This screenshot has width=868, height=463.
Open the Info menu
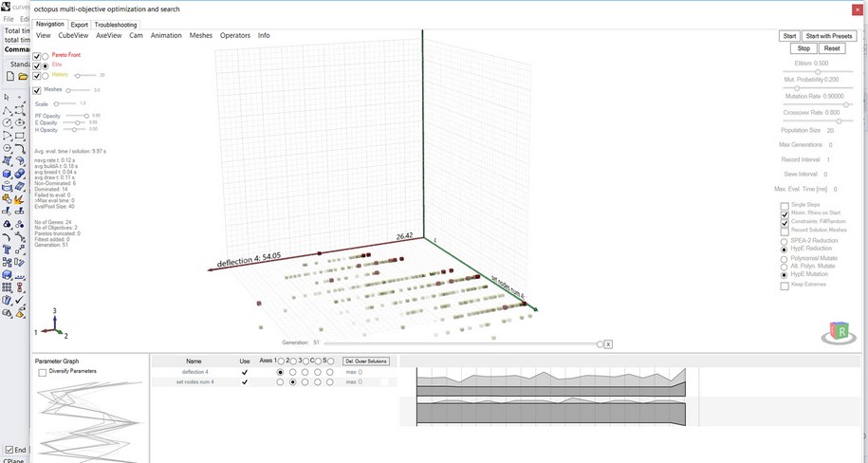[x=264, y=35]
